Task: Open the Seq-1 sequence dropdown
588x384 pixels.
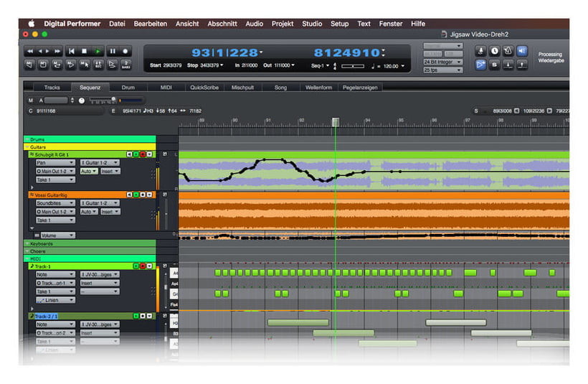Action: pyautogui.click(x=320, y=66)
